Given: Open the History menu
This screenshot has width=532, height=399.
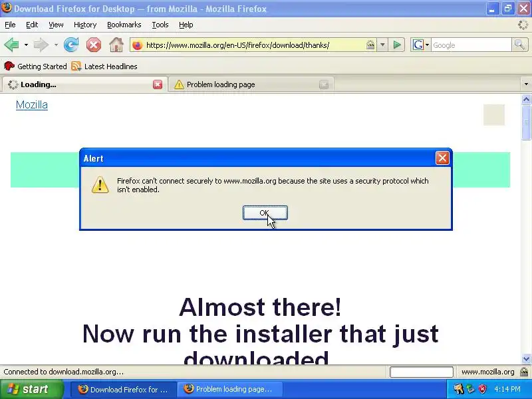Looking at the screenshot, I should click(x=85, y=25).
